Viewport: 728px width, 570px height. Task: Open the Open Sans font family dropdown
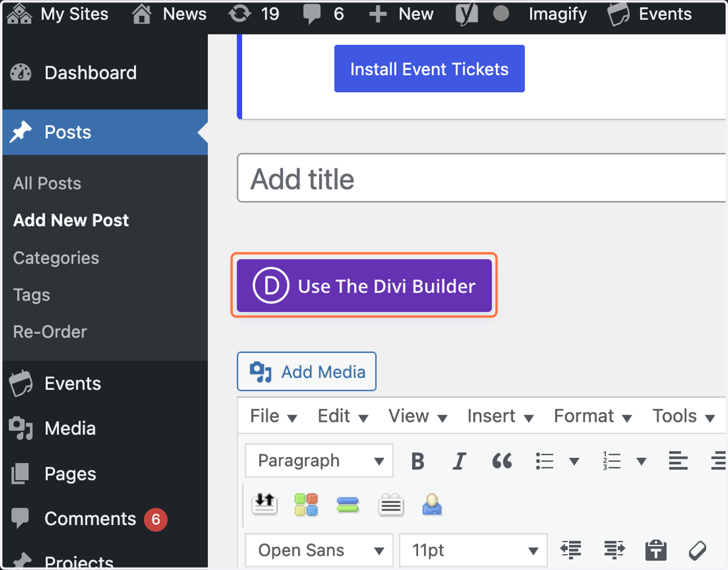(319, 550)
